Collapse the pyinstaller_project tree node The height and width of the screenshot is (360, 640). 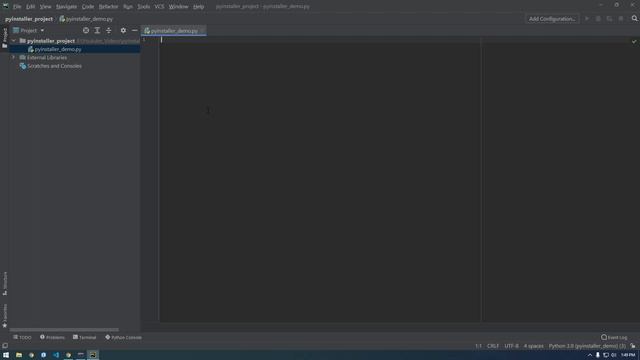[x=13, y=41]
